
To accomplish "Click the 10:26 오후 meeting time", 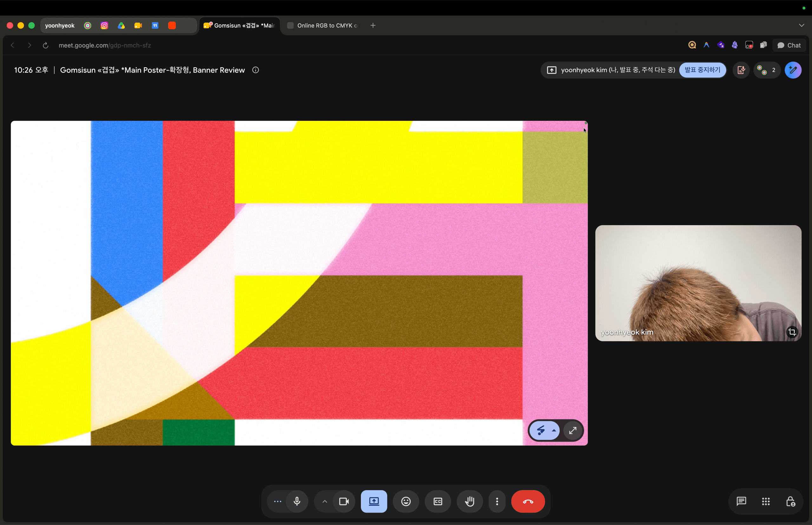I will click(x=31, y=70).
